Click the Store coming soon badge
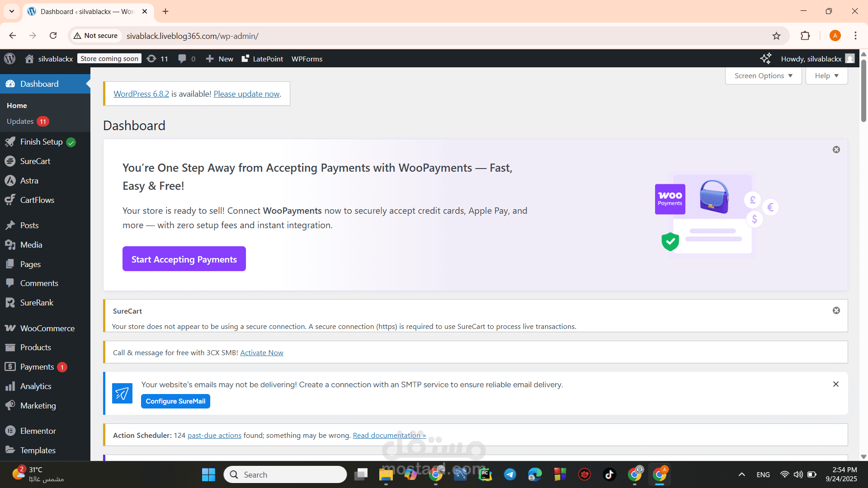868x488 pixels. 109,59
